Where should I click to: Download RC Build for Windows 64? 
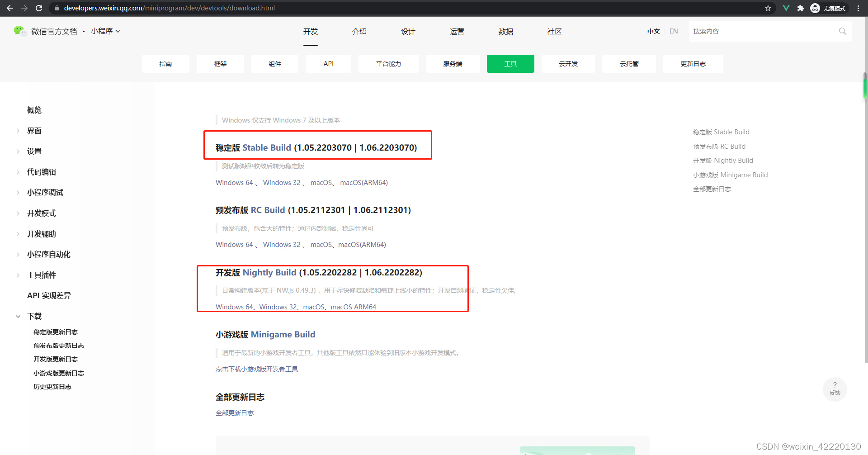pos(234,245)
